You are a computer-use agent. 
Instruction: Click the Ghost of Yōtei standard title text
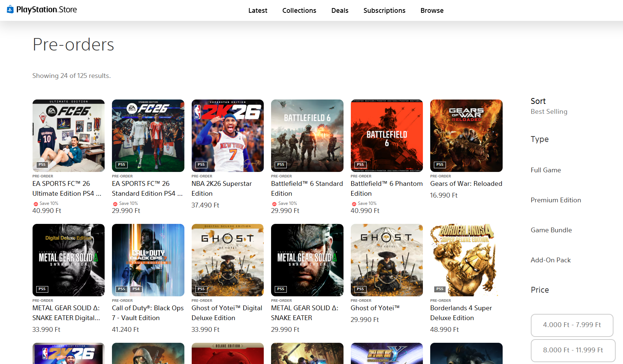375,308
